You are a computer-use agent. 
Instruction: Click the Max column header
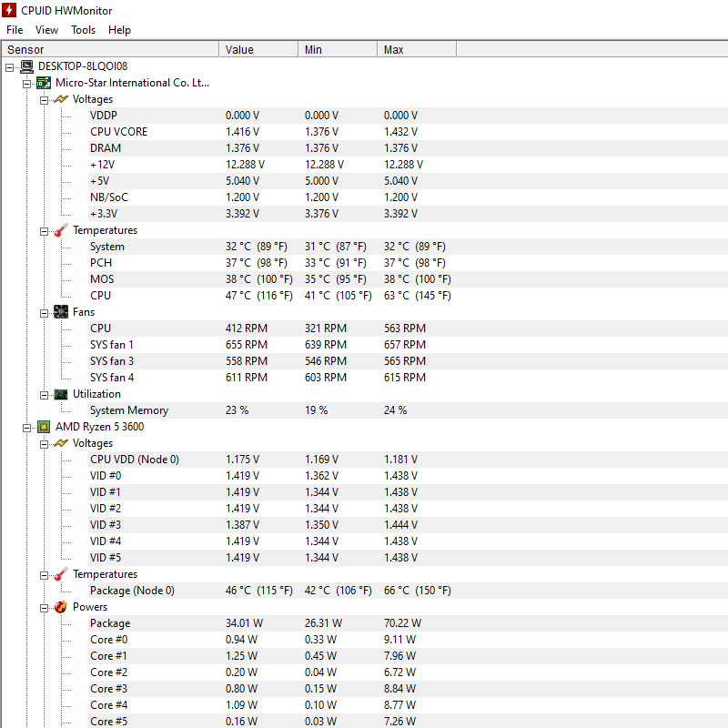pyautogui.click(x=417, y=49)
